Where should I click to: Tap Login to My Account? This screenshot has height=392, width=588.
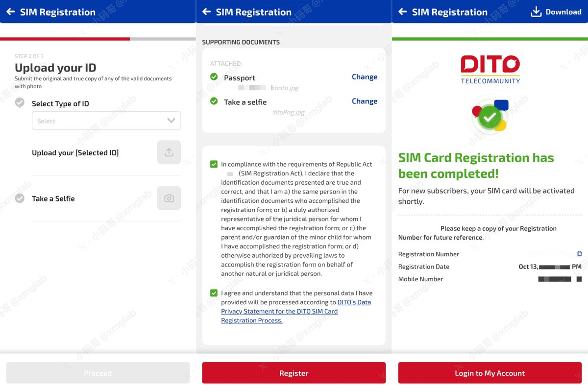490,373
